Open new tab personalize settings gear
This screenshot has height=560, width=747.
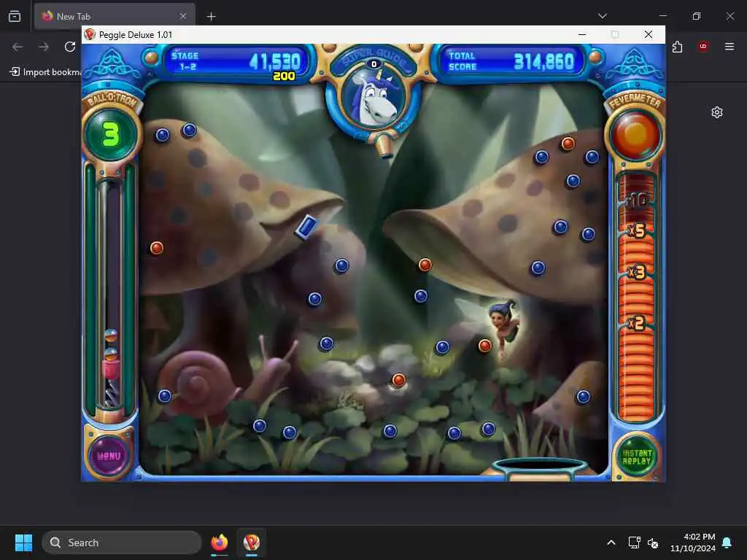[x=717, y=112]
